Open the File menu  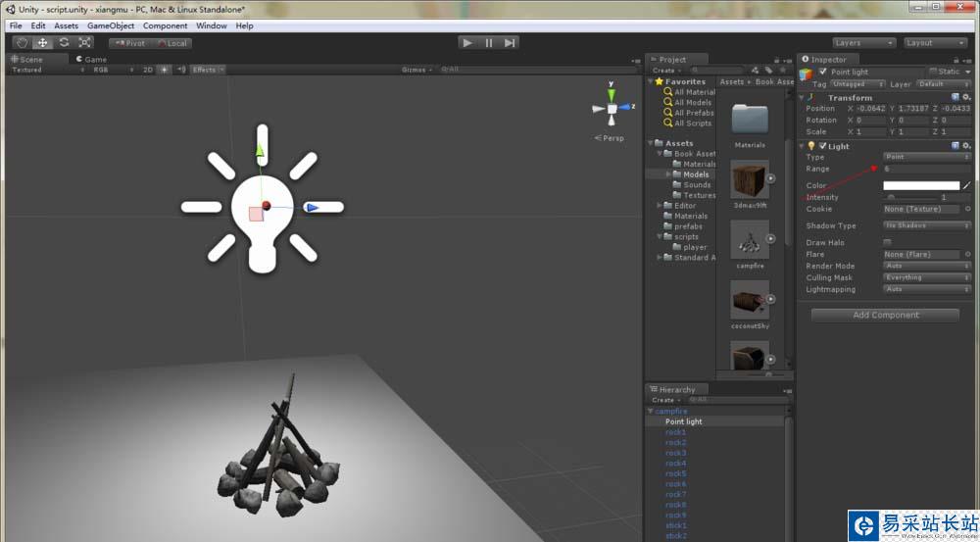[16, 25]
